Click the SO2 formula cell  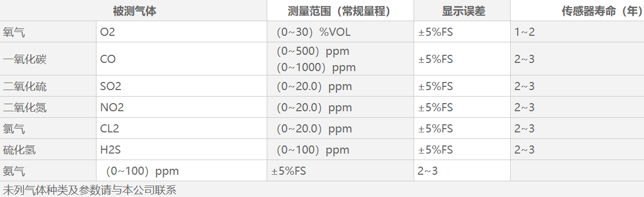182,86
